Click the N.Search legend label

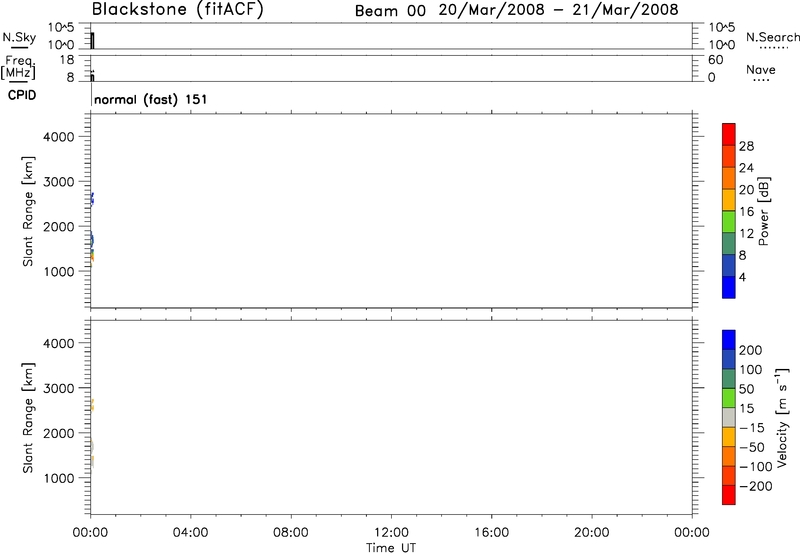772,37
